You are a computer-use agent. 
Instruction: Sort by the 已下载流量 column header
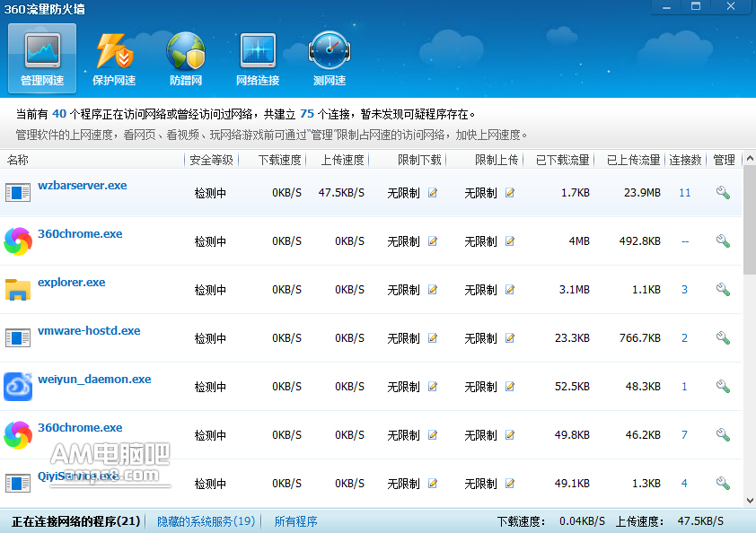tap(563, 160)
